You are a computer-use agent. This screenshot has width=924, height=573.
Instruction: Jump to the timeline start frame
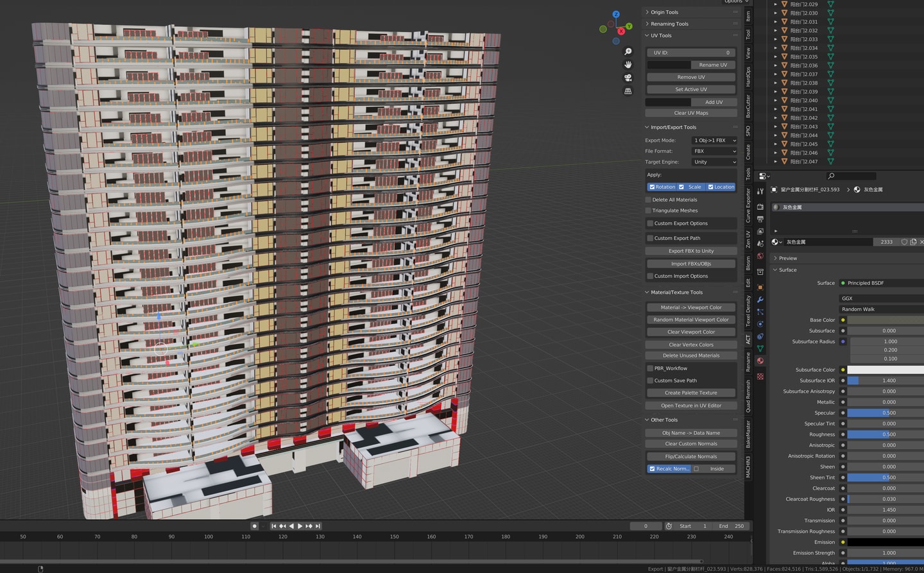[274, 526]
